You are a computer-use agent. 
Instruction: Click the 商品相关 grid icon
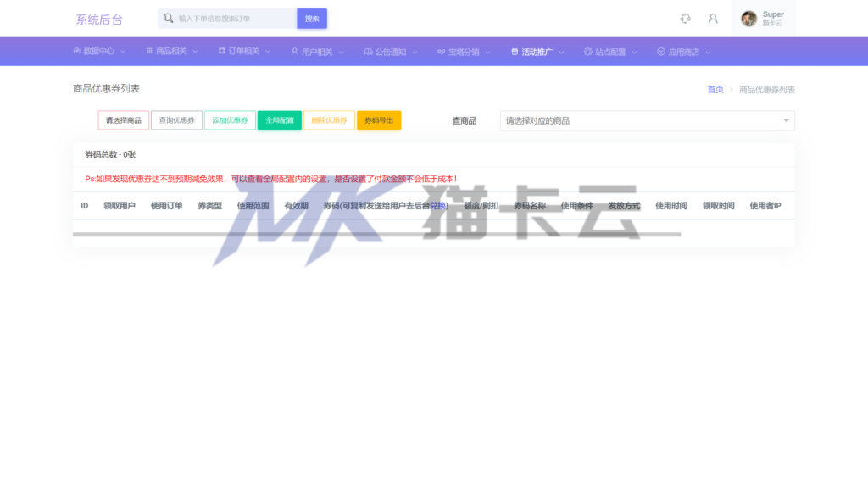(149, 51)
